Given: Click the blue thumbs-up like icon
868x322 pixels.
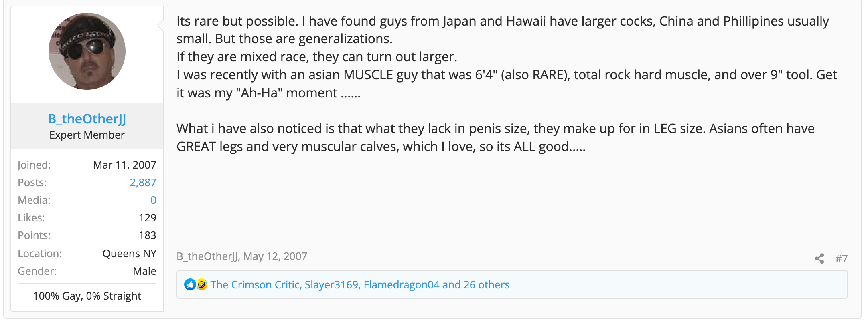Looking at the screenshot, I should click(190, 284).
